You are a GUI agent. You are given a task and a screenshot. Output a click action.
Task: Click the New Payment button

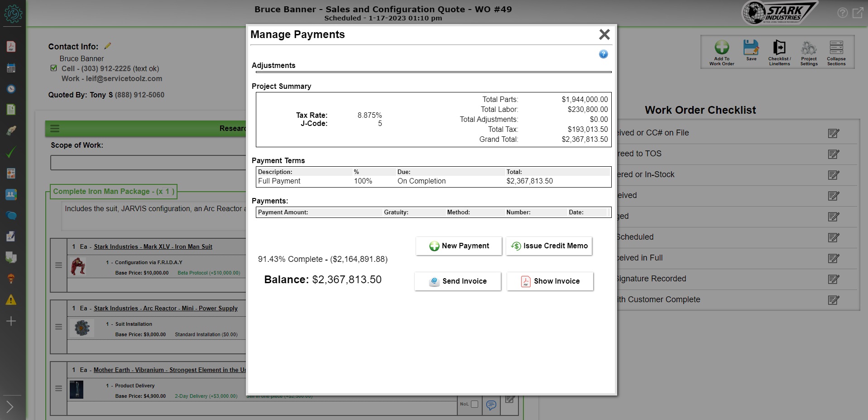pos(458,246)
